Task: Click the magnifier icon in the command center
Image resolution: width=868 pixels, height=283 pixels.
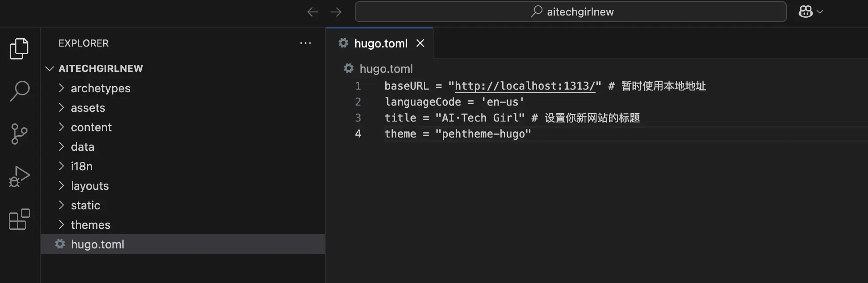Action: [x=536, y=12]
